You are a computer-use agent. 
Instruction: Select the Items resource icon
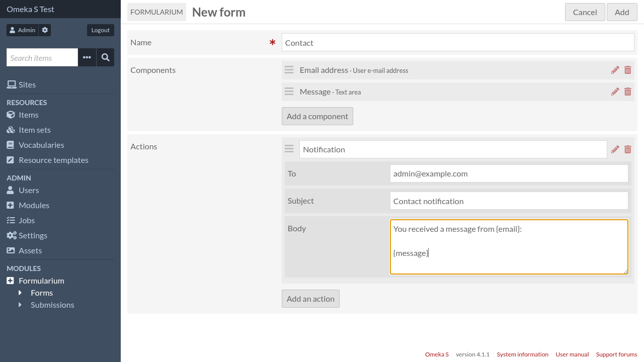coord(11,115)
